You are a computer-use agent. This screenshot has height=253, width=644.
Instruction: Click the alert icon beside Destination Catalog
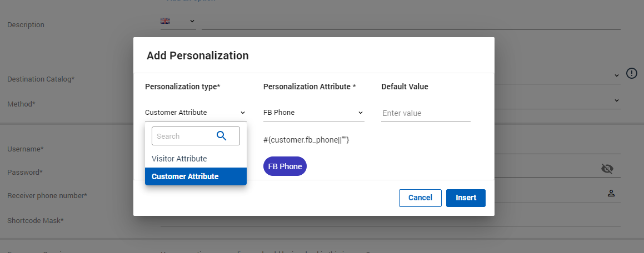[x=632, y=73]
